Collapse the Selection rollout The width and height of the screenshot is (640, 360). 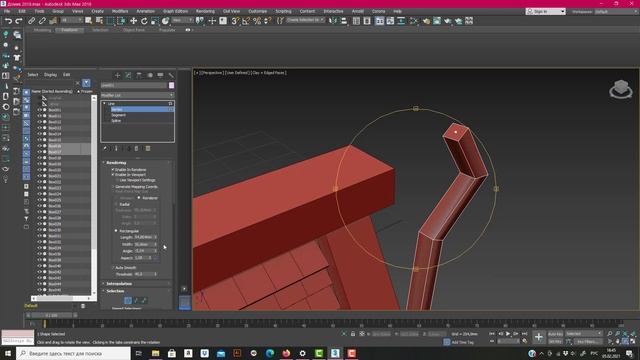[x=137, y=291]
